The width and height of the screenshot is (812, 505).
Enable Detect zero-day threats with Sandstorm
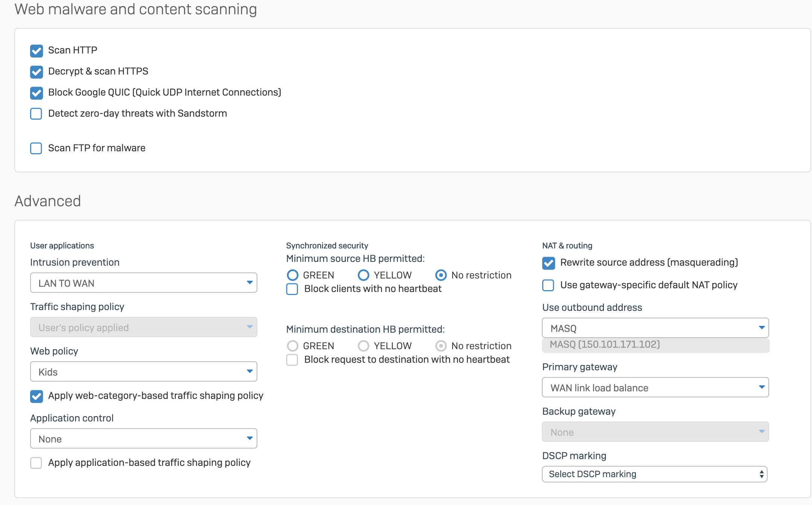[36, 114]
